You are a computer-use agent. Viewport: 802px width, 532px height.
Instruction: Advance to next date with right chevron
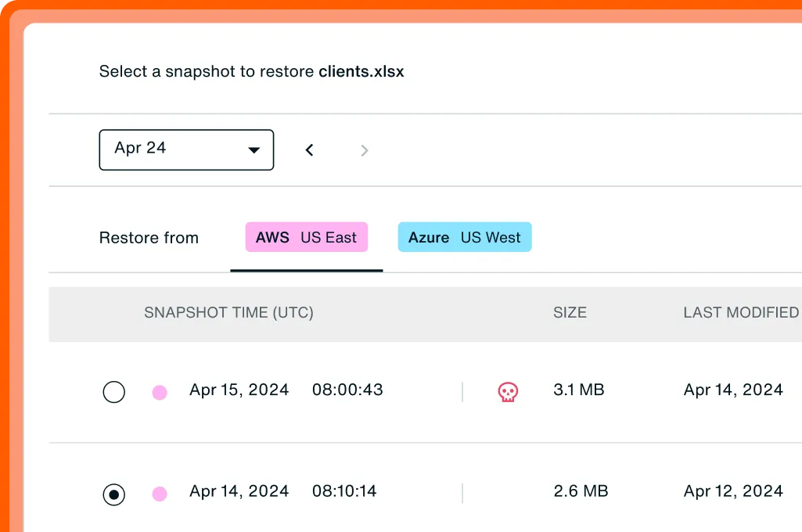pyautogui.click(x=364, y=150)
